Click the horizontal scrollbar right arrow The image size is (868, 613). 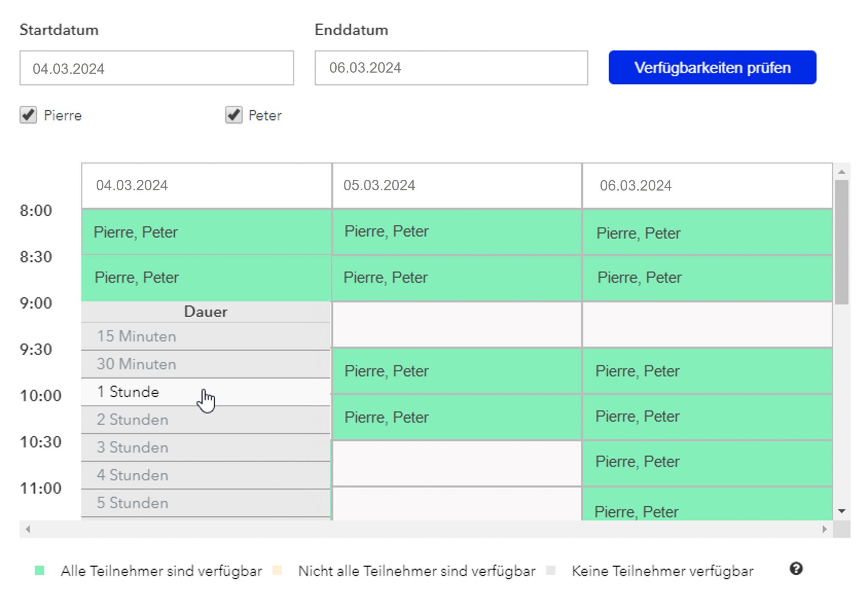pos(825,529)
